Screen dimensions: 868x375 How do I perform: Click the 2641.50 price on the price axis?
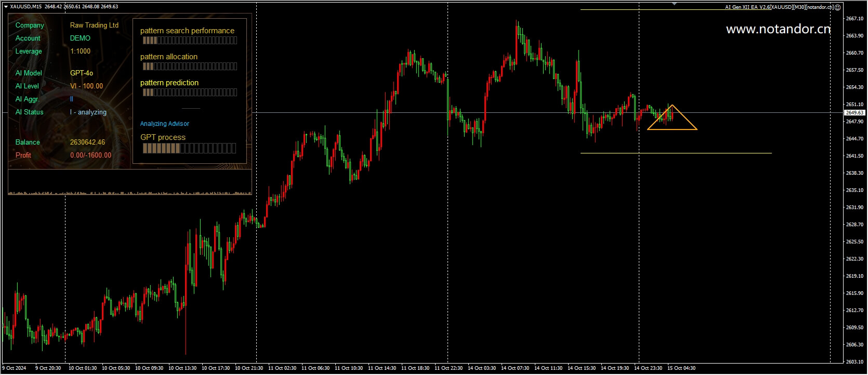pyautogui.click(x=854, y=156)
